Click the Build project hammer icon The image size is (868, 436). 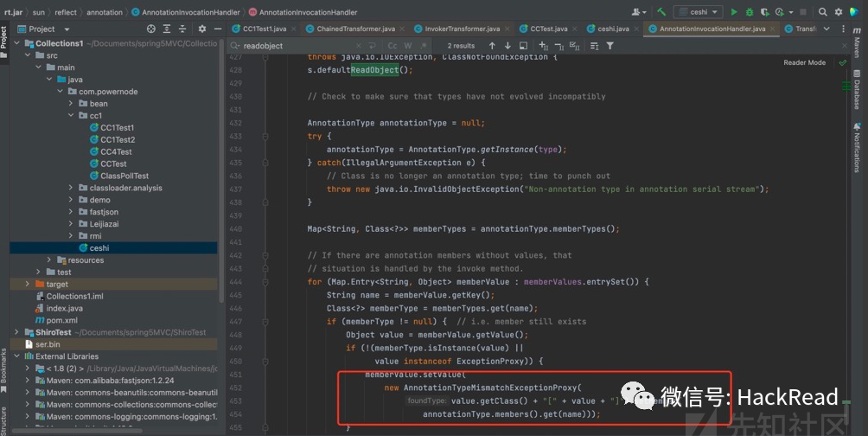(x=661, y=11)
